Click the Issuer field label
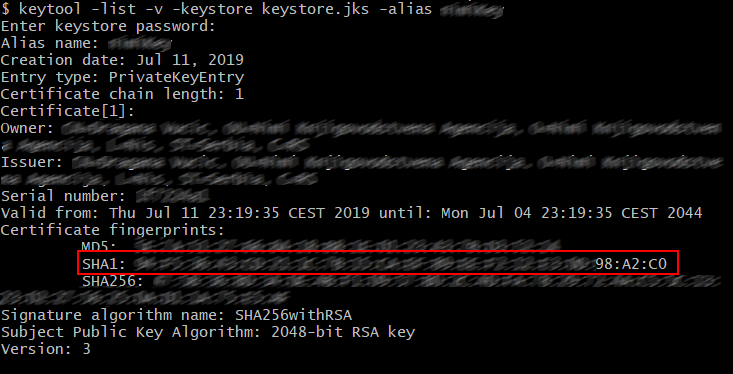733x374 pixels. coord(32,162)
